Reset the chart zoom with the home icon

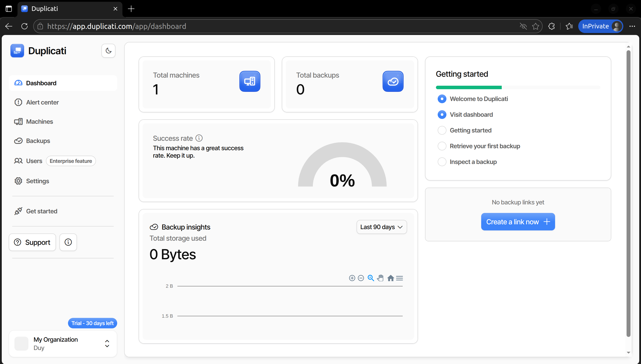point(390,278)
